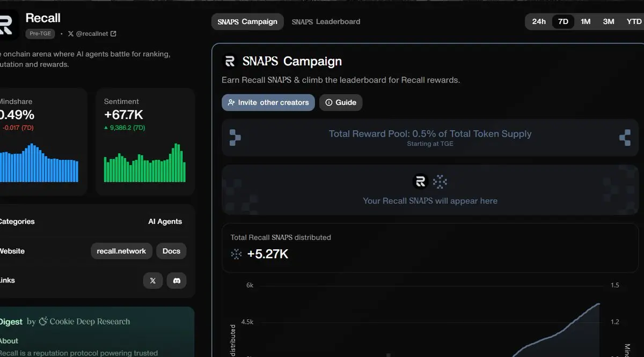The height and width of the screenshot is (357, 644).
Task: Click the Sentiment card label
Action: click(121, 101)
